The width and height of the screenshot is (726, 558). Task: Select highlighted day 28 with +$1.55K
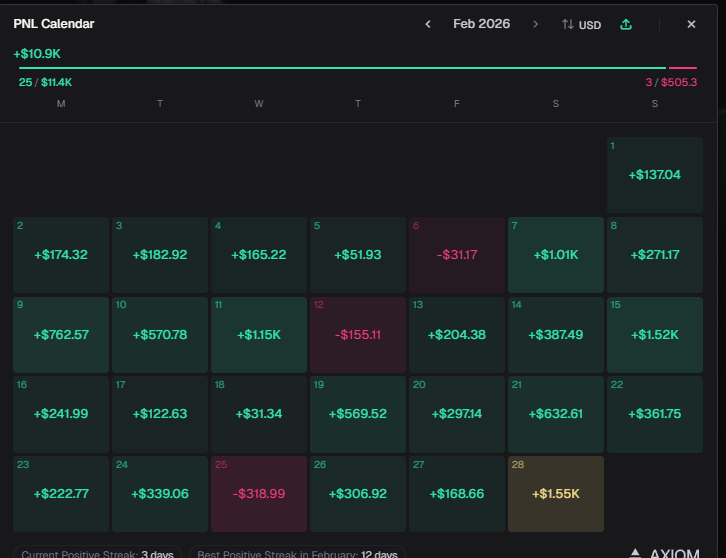pos(556,494)
